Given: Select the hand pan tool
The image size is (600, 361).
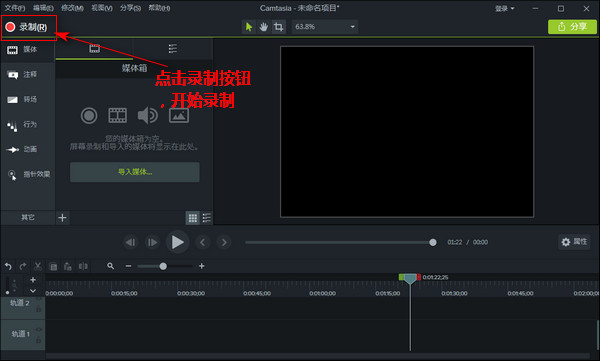Looking at the screenshot, I should coord(264,27).
